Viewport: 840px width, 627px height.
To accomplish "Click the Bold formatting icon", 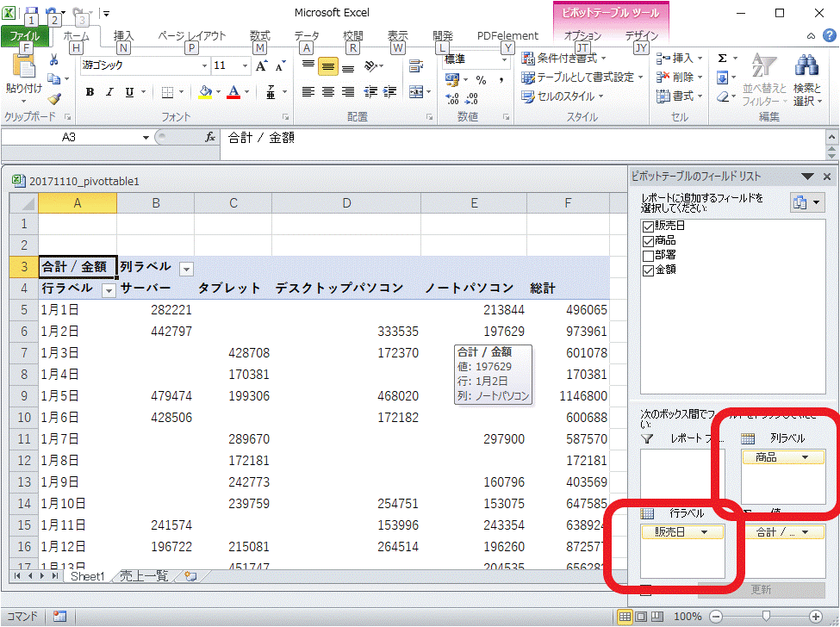I will pos(90,92).
